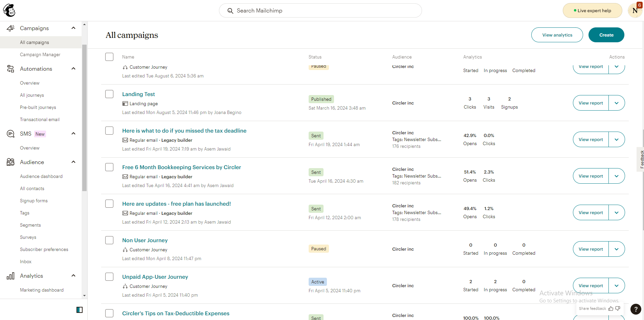Collapse sidebar using the panel toggle icon
This screenshot has height=320, width=644.
click(x=80, y=310)
